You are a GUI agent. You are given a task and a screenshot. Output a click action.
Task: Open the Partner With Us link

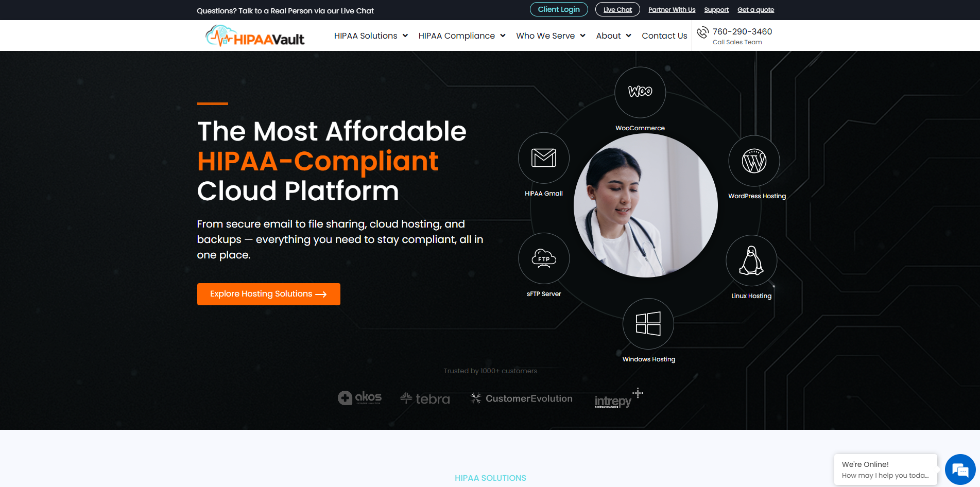(x=672, y=10)
